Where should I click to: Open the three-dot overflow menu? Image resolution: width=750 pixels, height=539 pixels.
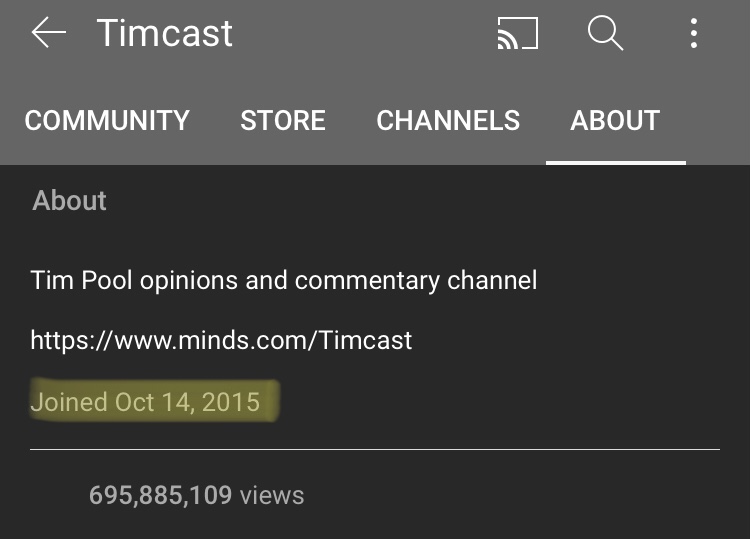[x=694, y=33]
